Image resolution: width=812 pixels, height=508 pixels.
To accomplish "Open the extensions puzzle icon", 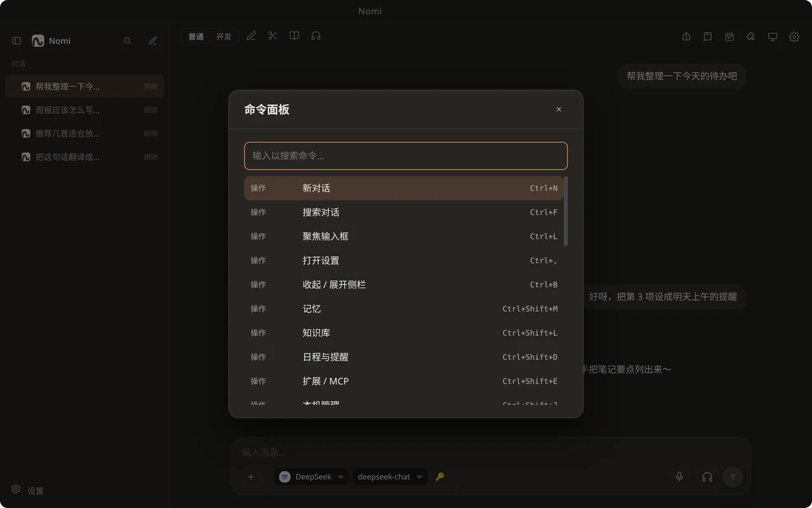I will [x=751, y=37].
